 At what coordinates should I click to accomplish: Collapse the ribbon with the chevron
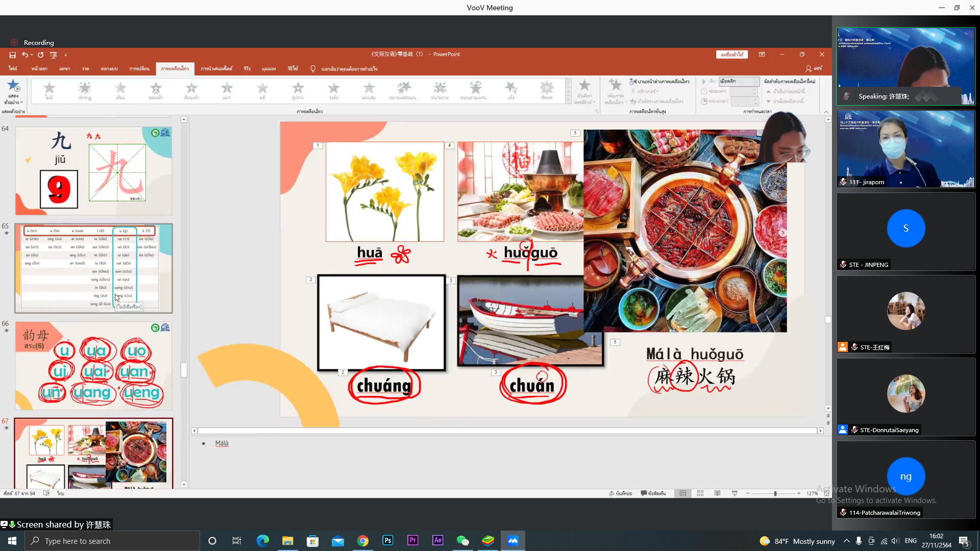826,112
